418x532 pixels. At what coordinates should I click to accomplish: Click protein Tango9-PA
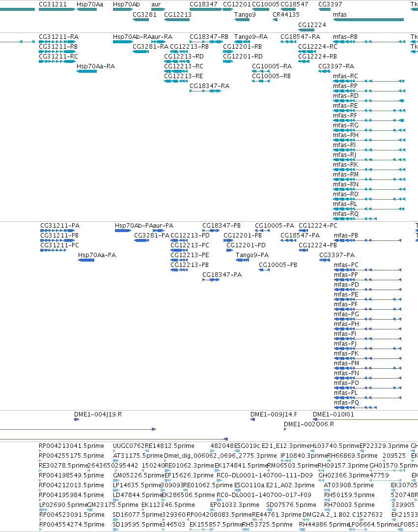[x=242, y=260]
